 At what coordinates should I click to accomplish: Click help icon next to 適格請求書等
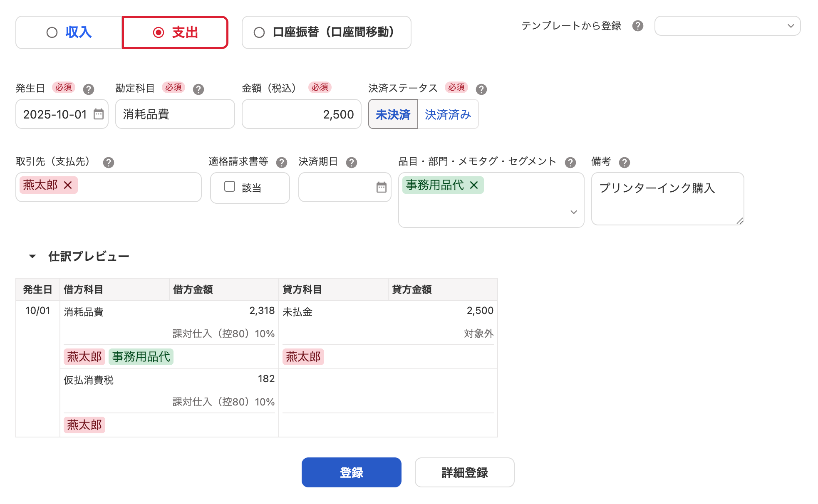coord(281,162)
